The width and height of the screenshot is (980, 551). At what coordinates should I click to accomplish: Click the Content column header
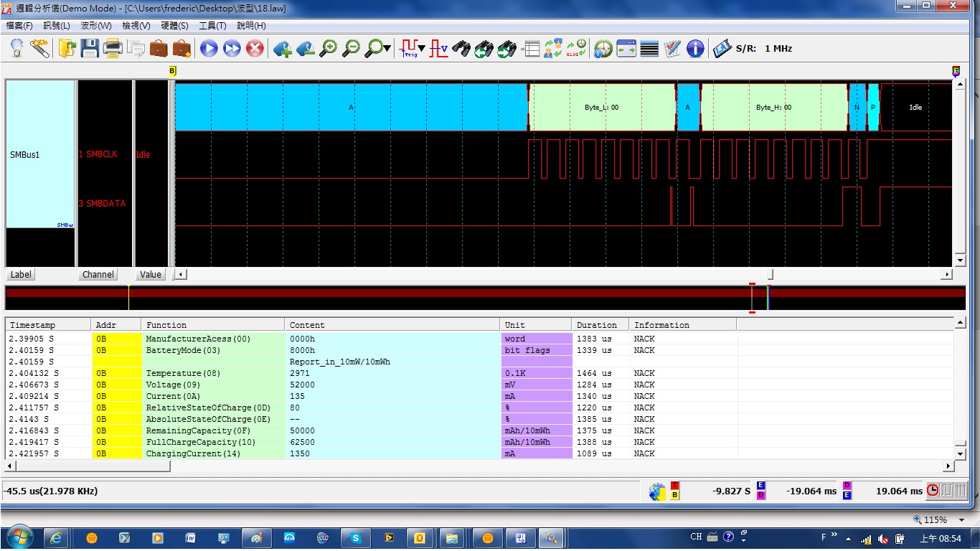[392, 325]
